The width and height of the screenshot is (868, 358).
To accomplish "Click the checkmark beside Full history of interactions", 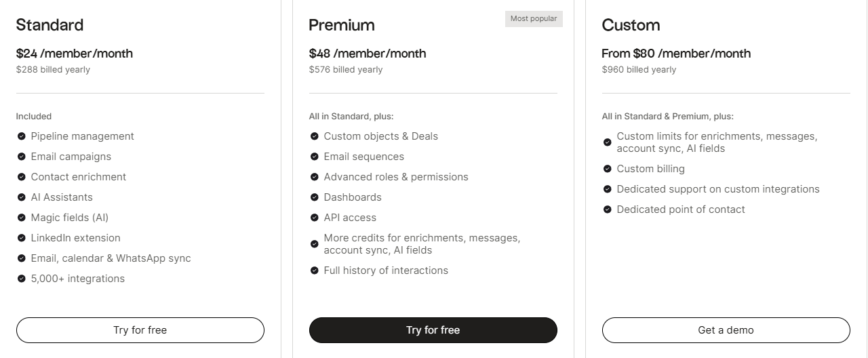I will (x=315, y=271).
